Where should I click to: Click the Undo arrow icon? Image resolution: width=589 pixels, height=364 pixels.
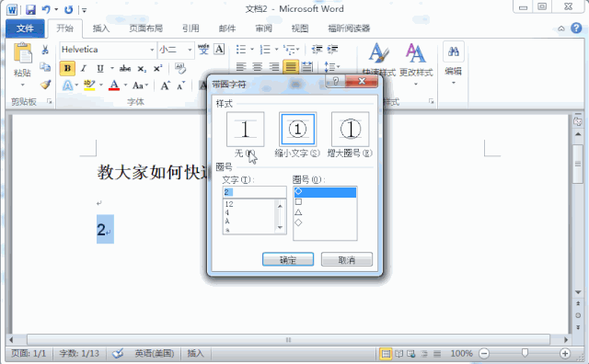(x=46, y=9)
